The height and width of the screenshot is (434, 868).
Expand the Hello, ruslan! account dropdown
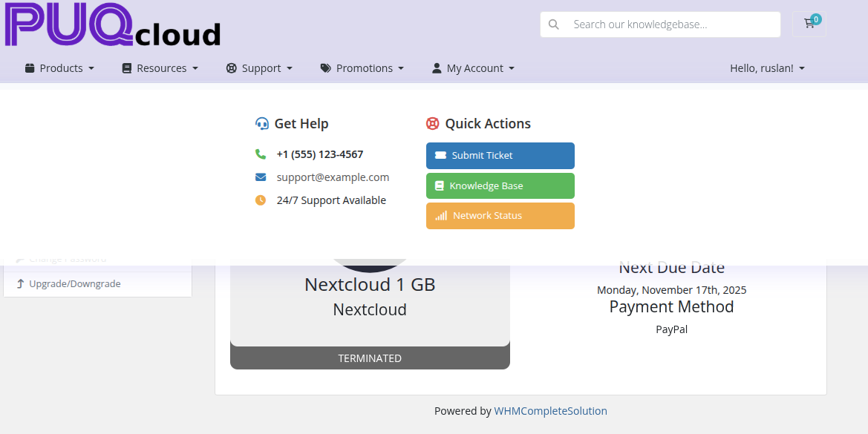click(767, 68)
